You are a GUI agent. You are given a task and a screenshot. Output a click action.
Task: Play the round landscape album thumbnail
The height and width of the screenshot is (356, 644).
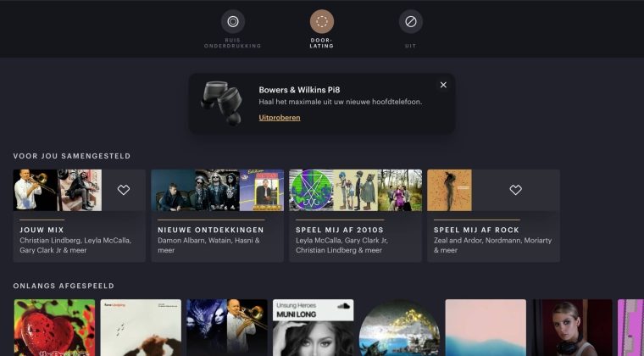click(x=399, y=328)
